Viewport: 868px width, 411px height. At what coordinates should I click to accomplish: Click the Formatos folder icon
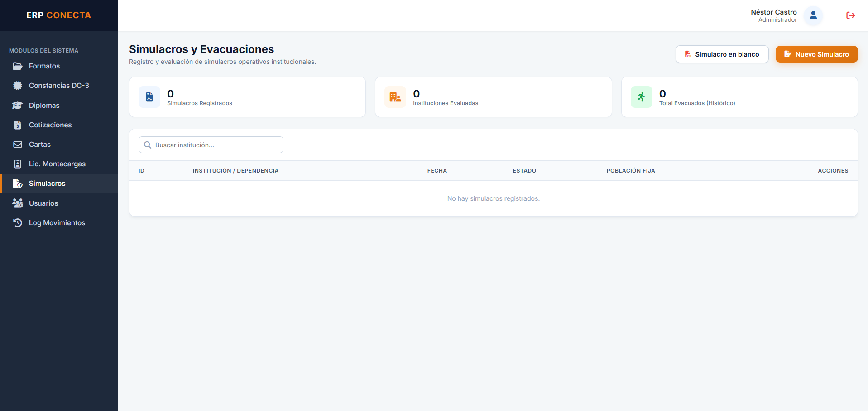tap(18, 66)
